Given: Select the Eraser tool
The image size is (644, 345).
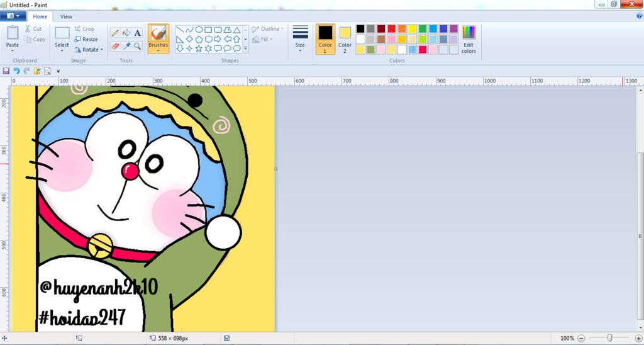Looking at the screenshot, I should [116, 46].
